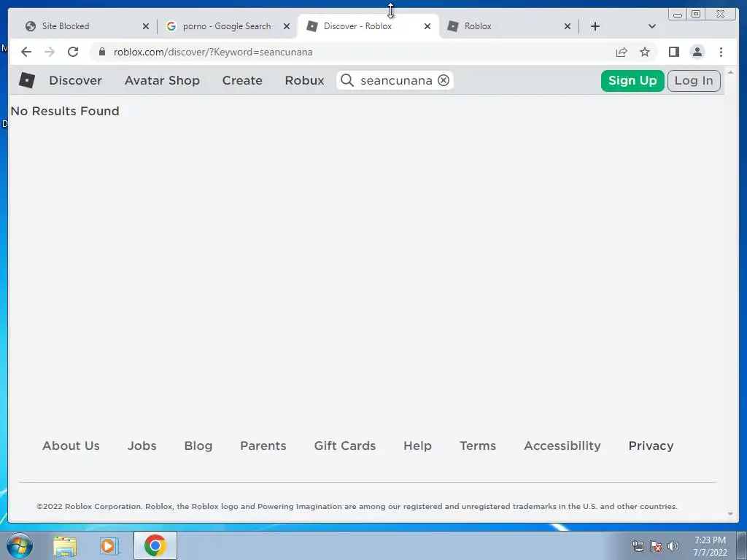Close the Discover - Roblox tab
Viewport: 747px width, 560px height.
427,26
